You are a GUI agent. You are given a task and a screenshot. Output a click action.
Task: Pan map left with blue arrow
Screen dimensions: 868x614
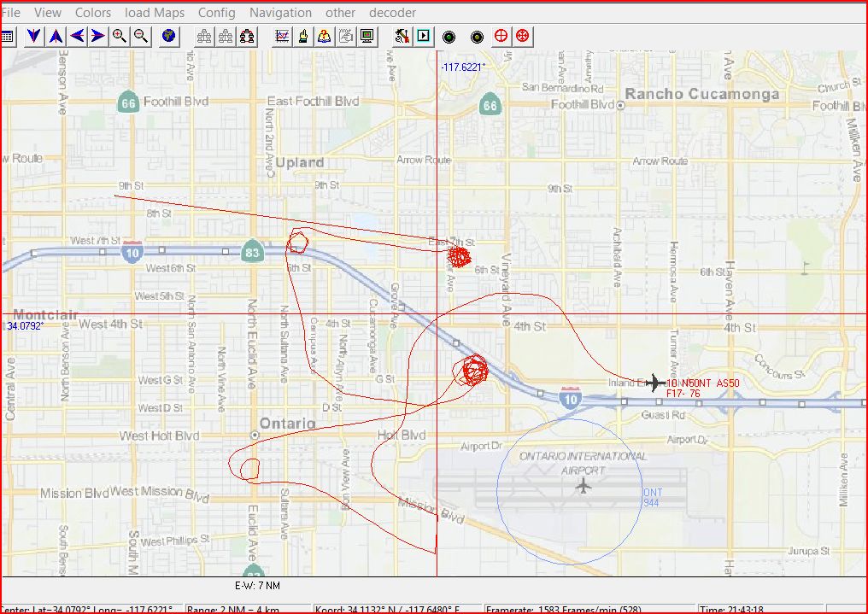coord(77,36)
